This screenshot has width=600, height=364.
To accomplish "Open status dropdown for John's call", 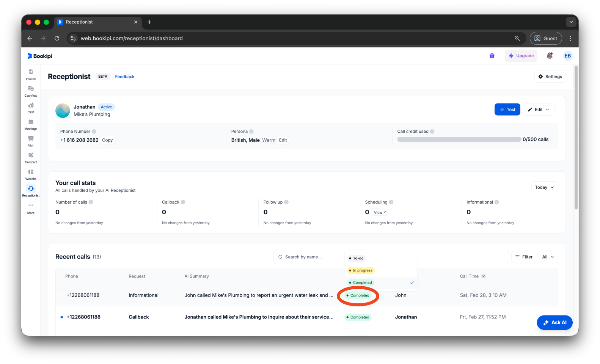I will (x=358, y=295).
